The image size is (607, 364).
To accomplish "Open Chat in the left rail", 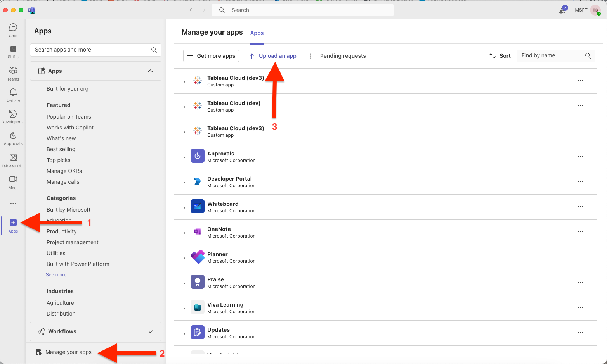I will (13, 30).
